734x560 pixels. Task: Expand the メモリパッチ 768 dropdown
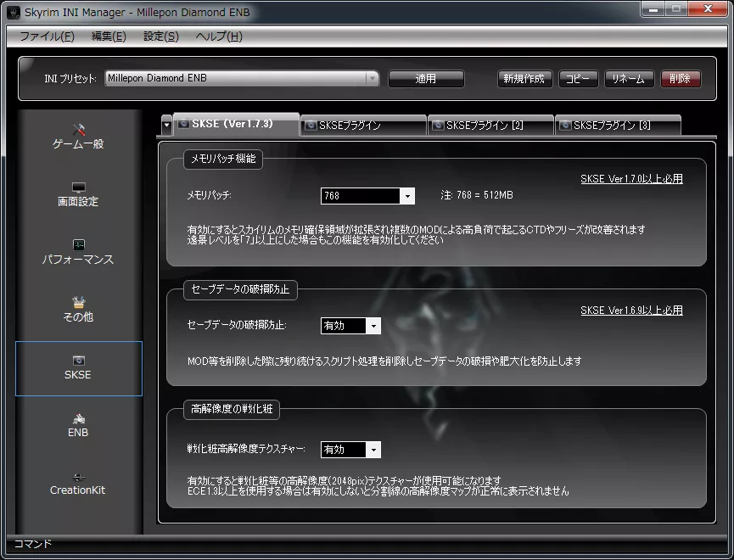point(407,196)
